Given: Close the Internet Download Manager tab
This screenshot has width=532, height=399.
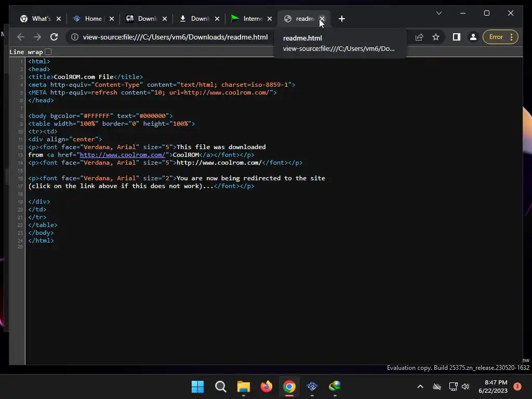Looking at the screenshot, I should [x=270, y=19].
